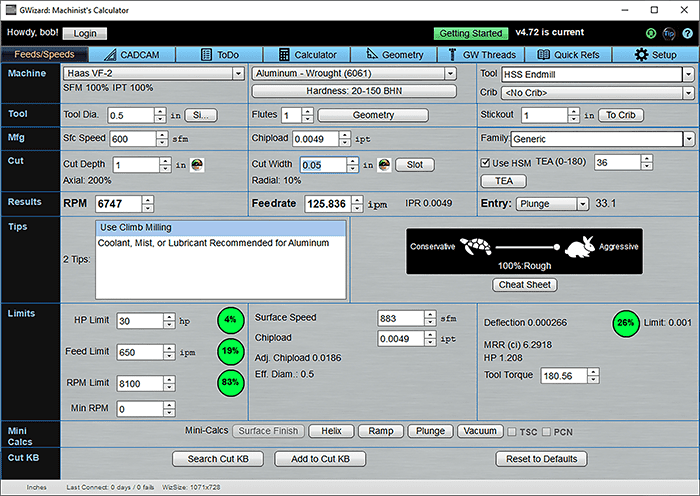The image size is (700, 496).
Task: Click the Slot button
Action: 415,165
